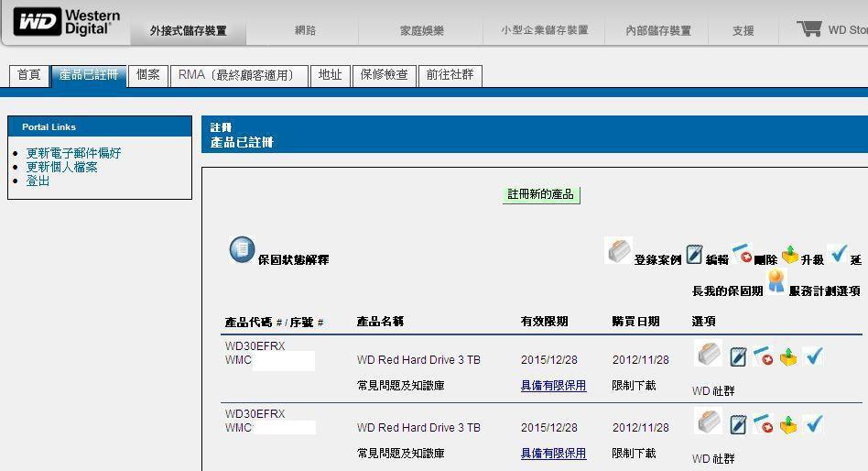Open the 內部儲存裝置 top menu
Image resolution: width=868 pixels, height=471 pixels.
click(x=658, y=30)
